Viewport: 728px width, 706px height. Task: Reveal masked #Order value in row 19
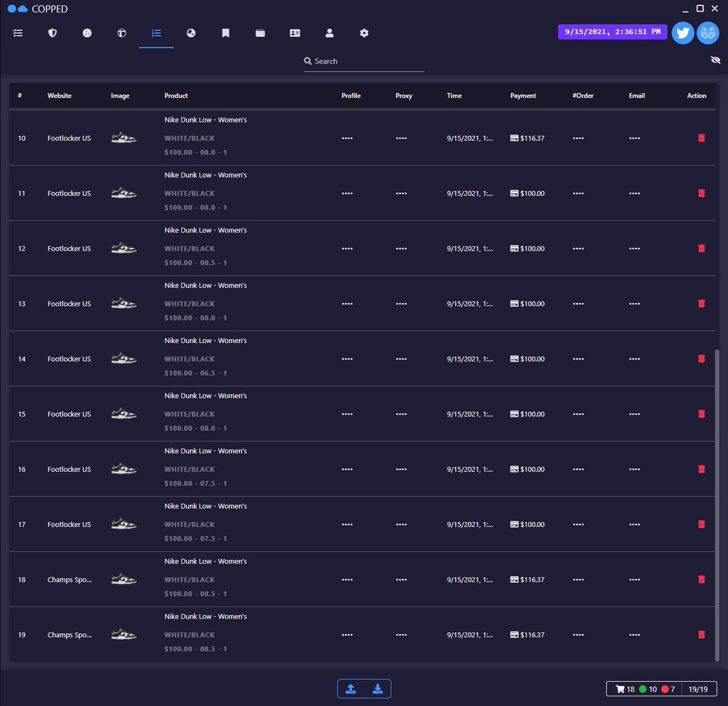point(578,635)
